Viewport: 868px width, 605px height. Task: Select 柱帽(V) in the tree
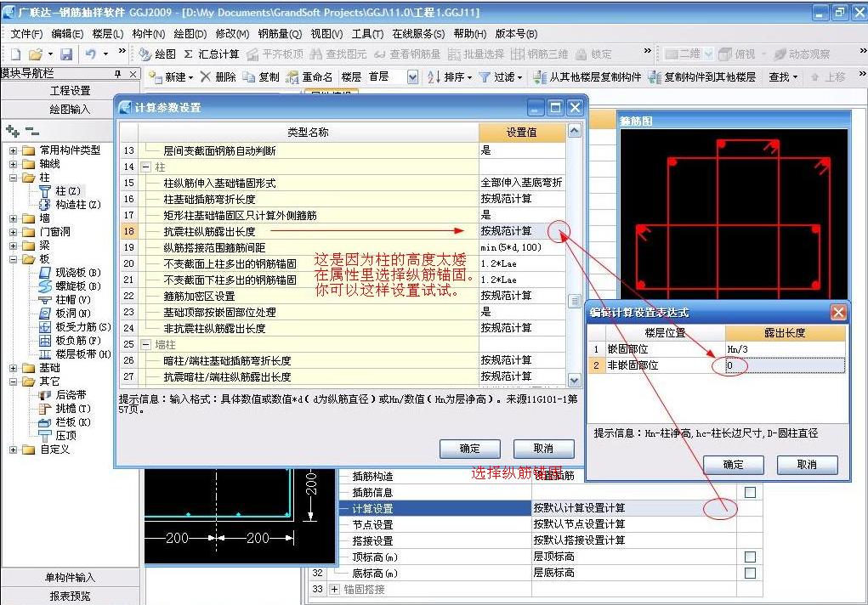pyautogui.click(x=65, y=299)
